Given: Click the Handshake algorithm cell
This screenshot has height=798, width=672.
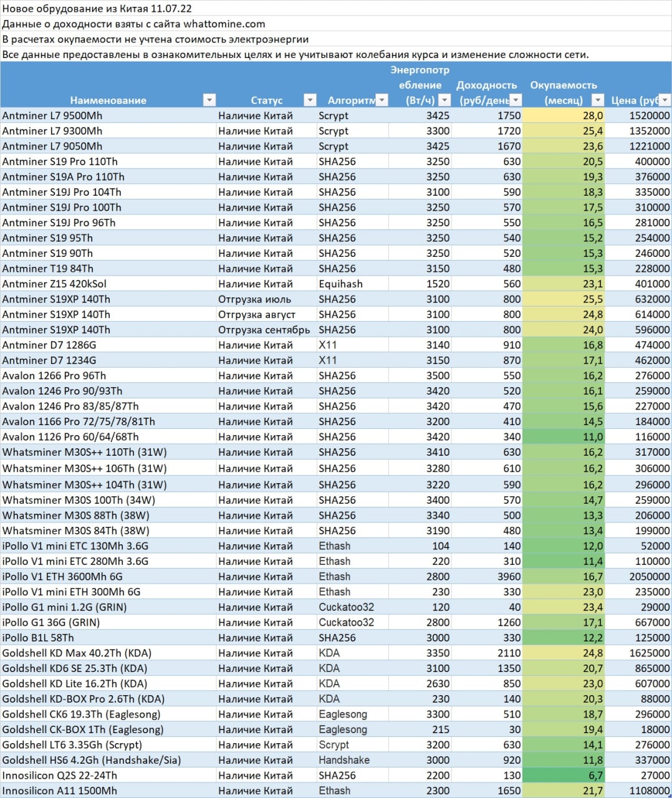Looking at the screenshot, I should [x=352, y=760].
